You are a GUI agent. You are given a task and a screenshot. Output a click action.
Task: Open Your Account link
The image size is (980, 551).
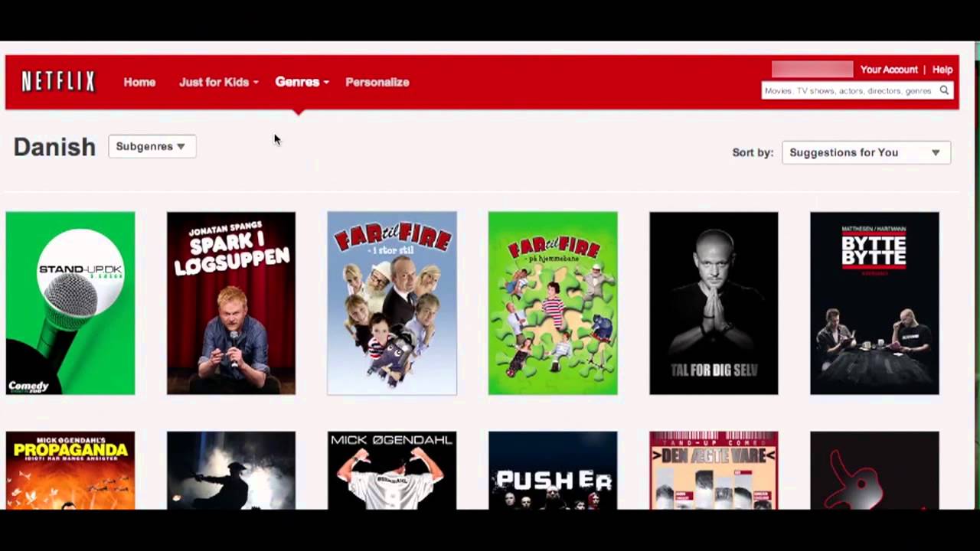point(888,70)
